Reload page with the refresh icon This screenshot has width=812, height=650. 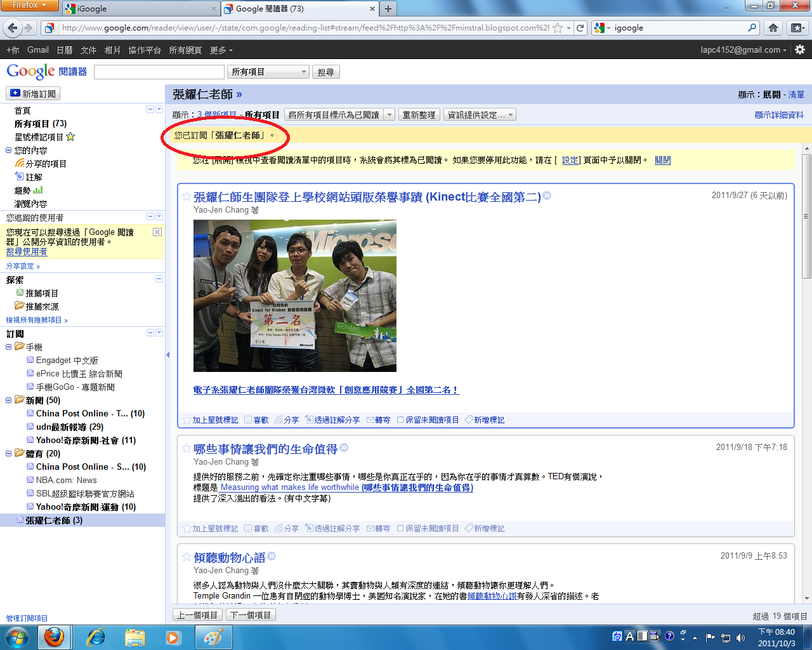[x=580, y=28]
